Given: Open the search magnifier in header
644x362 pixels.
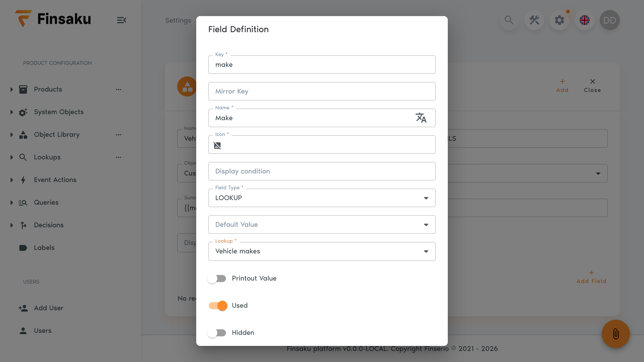Looking at the screenshot, I should 509,20.
